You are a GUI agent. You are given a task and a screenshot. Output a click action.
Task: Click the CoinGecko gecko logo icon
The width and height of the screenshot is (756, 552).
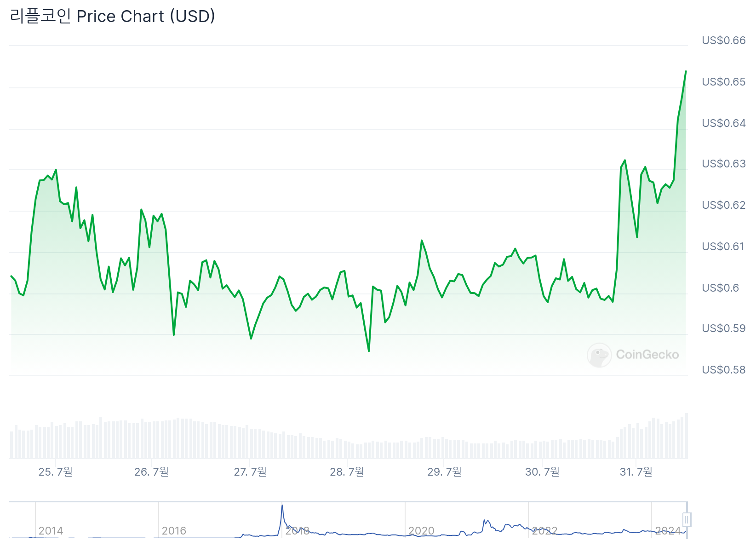(599, 355)
